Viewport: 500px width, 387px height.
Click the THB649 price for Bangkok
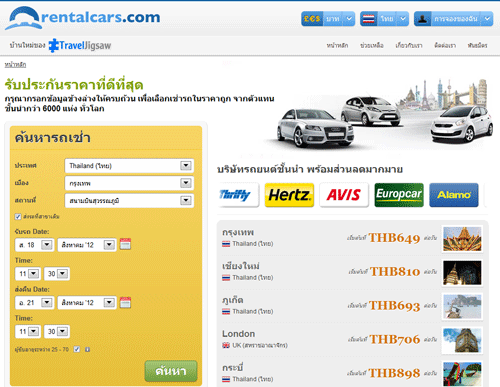(x=394, y=238)
